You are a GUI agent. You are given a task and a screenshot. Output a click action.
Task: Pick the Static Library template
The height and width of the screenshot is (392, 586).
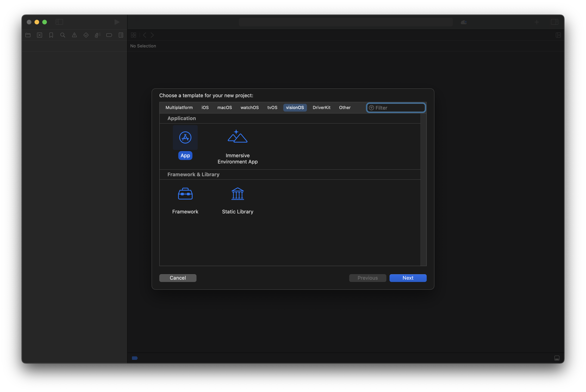tap(237, 194)
